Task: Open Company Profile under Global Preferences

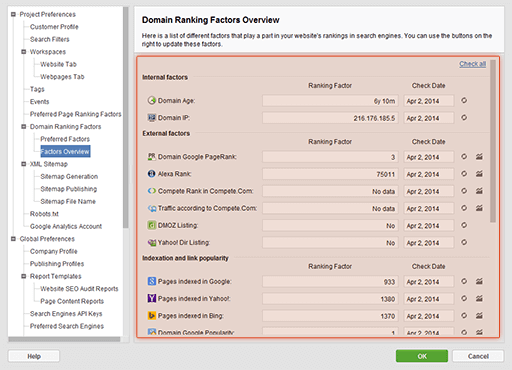Action: point(54,251)
